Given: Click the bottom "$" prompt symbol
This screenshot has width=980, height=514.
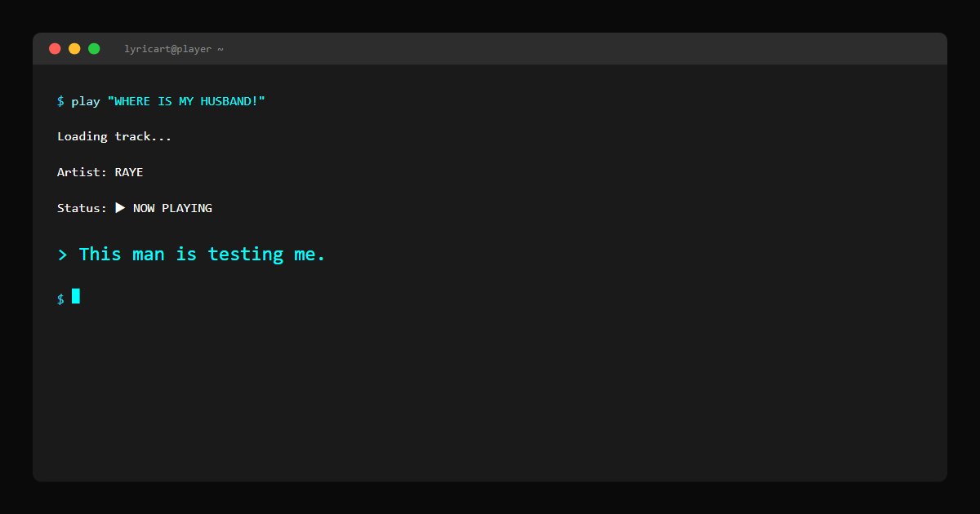Looking at the screenshot, I should (x=60, y=299).
